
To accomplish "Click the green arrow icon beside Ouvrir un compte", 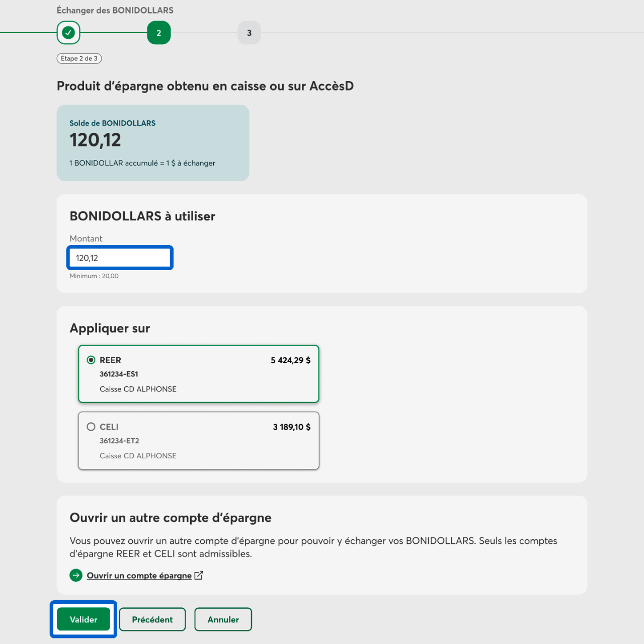I will [76, 575].
